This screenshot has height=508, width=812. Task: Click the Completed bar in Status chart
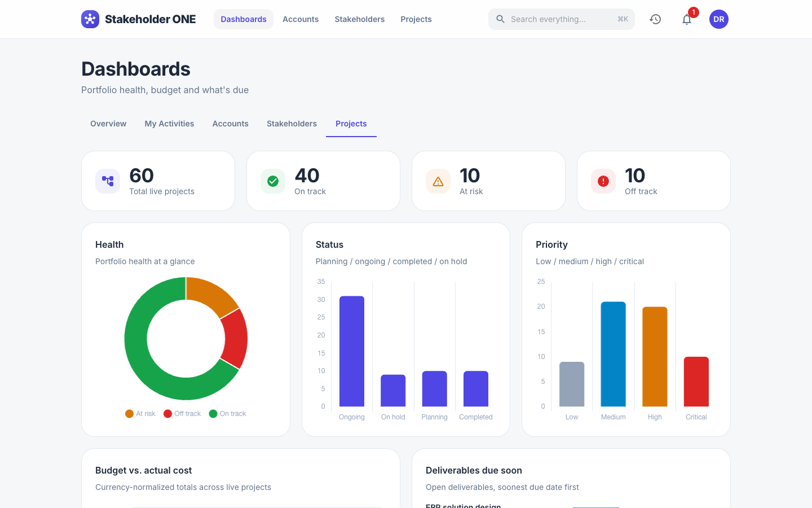click(x=476, y=388)
